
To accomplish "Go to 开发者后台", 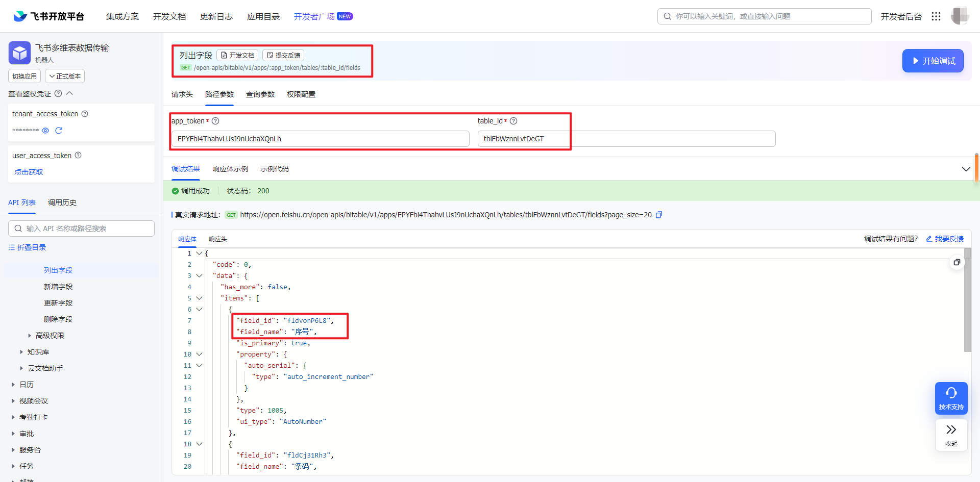I will 901,16.
